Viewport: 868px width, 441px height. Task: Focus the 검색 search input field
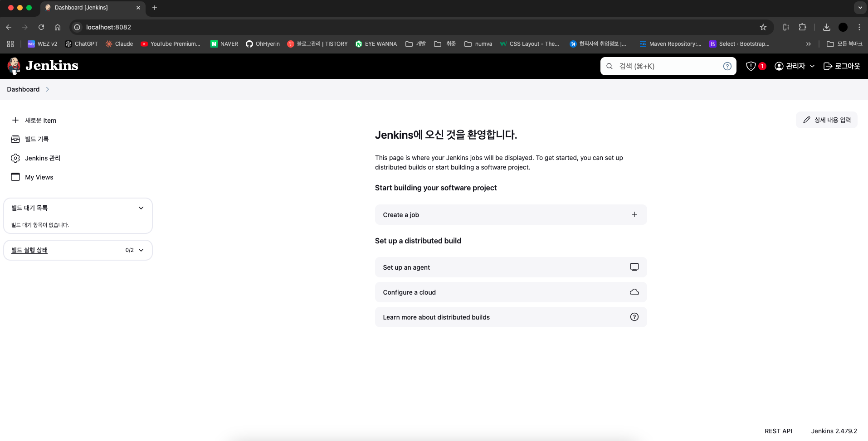pyautogui.click(x=668, y=66)
